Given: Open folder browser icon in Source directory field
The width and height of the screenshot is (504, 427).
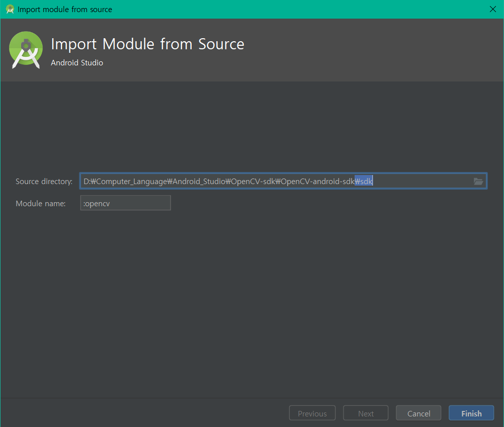Looking at the screenshot, I should 478,182.
